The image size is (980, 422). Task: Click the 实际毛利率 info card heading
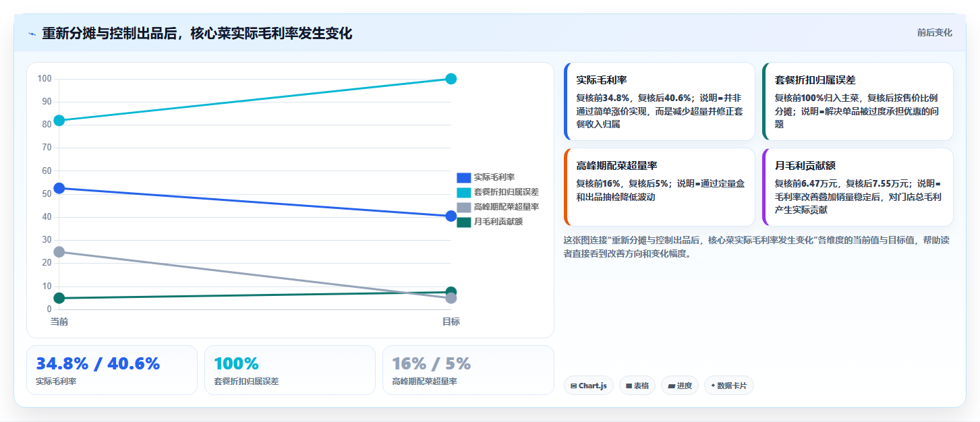pos(602,80)
